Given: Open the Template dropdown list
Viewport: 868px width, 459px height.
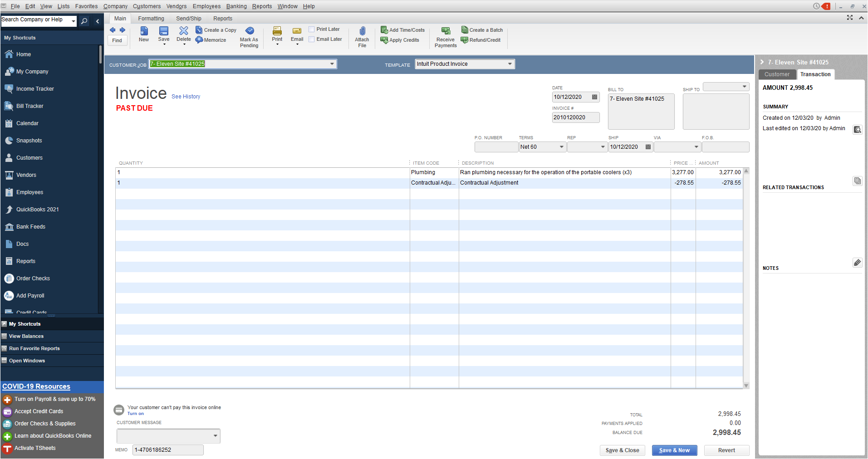Looking at the screenshot, I should pos(510,64).
